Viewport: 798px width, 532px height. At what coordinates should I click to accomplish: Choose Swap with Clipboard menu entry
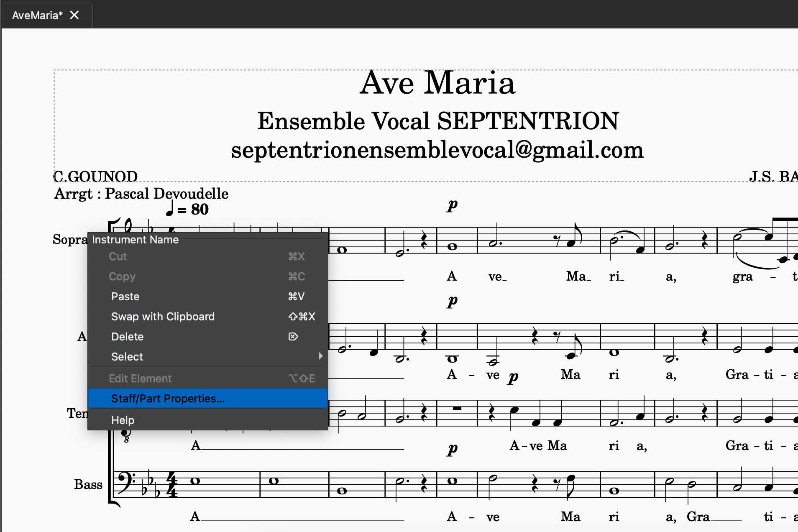tap(208, 317)
